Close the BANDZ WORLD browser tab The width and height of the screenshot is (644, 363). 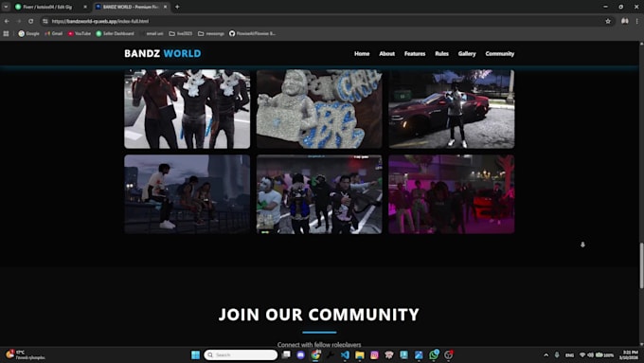[x=165, y=7]
